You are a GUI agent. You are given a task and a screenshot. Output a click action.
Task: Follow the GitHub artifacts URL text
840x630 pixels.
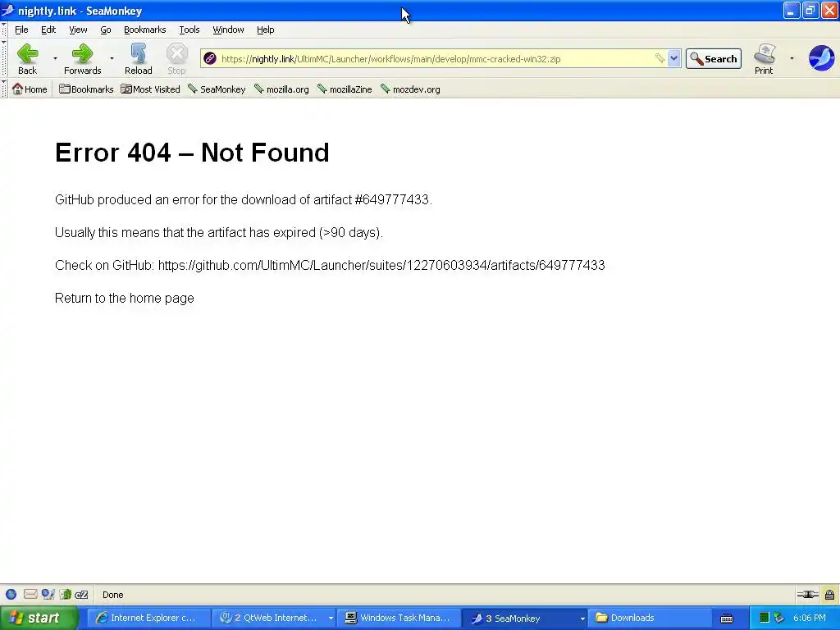tap(381, 265)
